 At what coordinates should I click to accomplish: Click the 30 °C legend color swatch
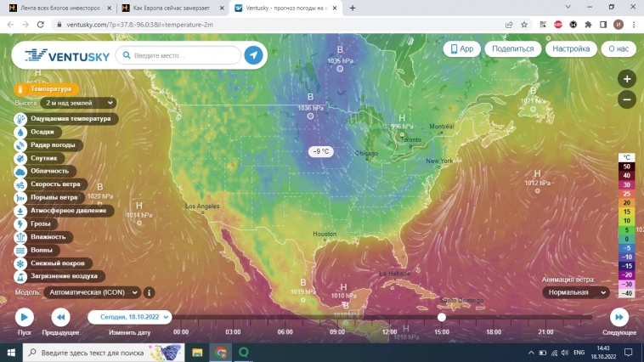click(x=626, y=185)
